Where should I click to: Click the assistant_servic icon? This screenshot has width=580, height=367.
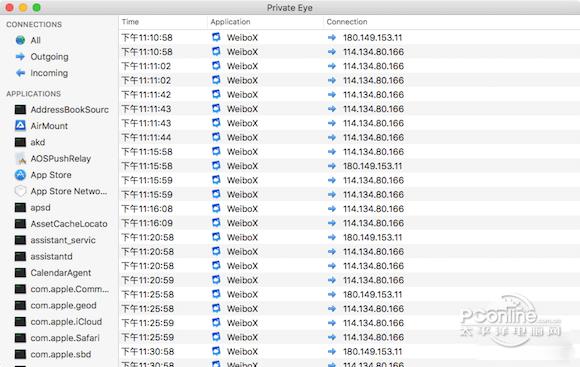tap(20, 240)
